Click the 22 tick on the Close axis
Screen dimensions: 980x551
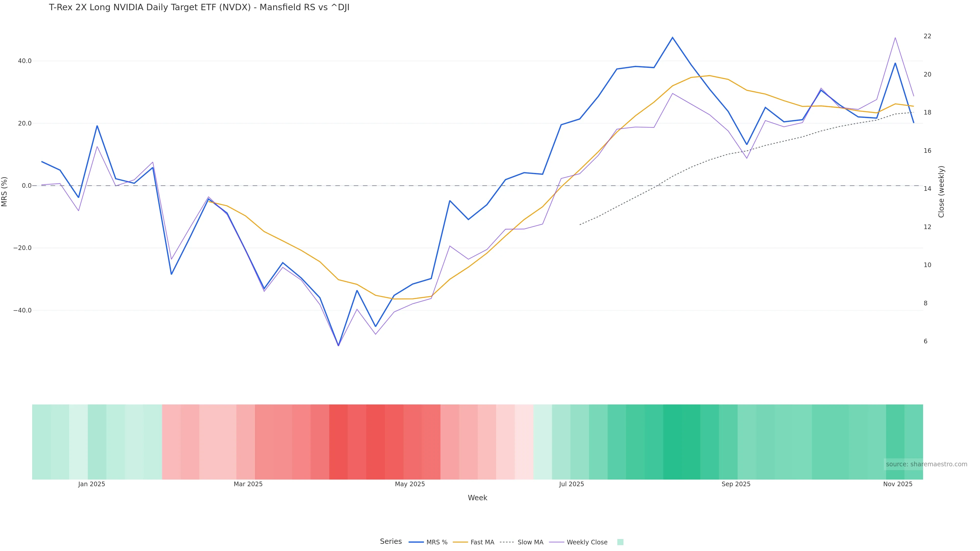(927, 36)
